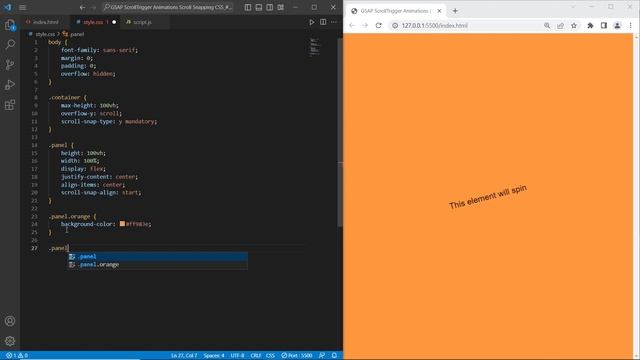Open editor More Actions ellipsis menu
Screen dimensions: 640x360
334,22
